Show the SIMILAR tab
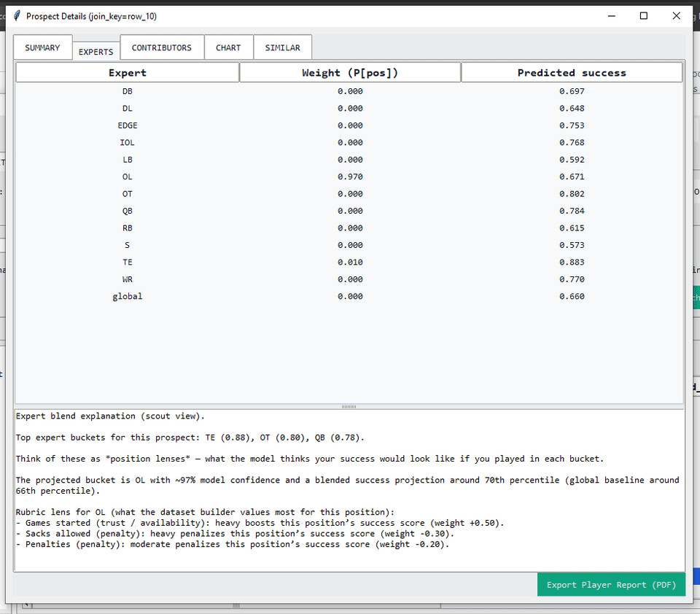This screenshot has height=614, width=700. click(x=282, y=47)
